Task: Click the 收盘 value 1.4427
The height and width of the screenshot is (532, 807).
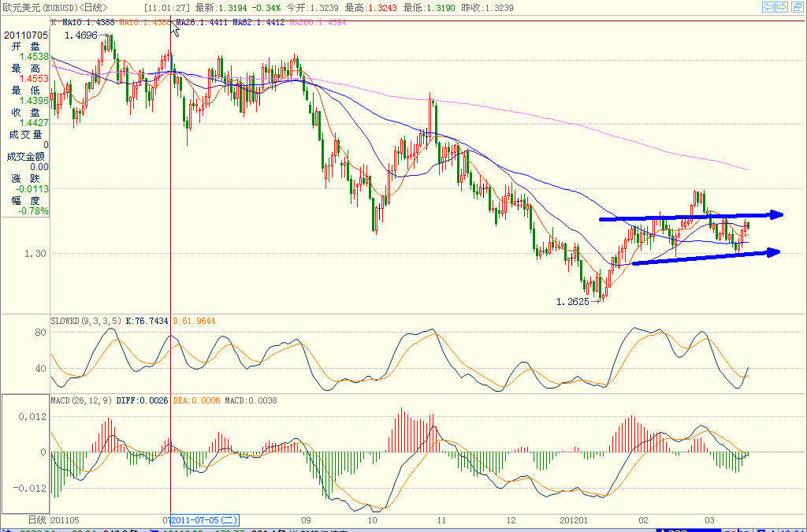Action: (x=34, y=122)
